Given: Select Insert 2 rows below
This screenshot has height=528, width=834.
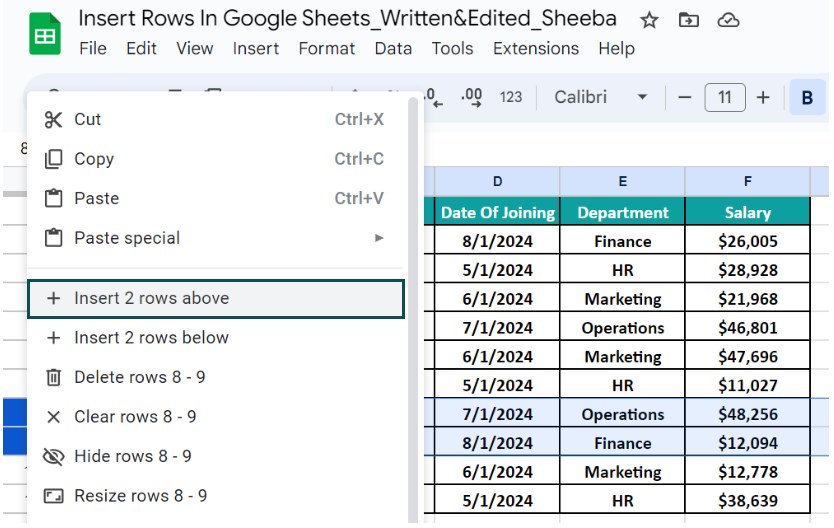Looking at the screenshot, I should pyautogui.click(x=215, y=338).
